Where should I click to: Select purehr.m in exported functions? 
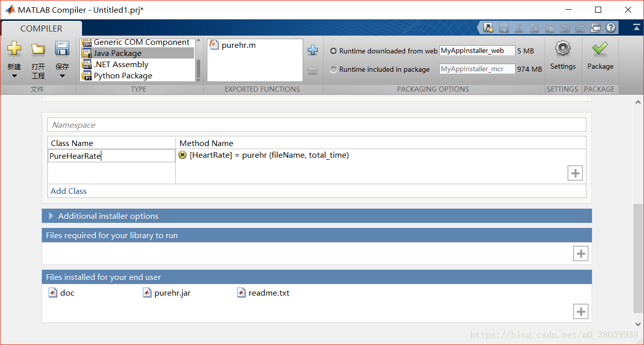[x=238, y=45]
